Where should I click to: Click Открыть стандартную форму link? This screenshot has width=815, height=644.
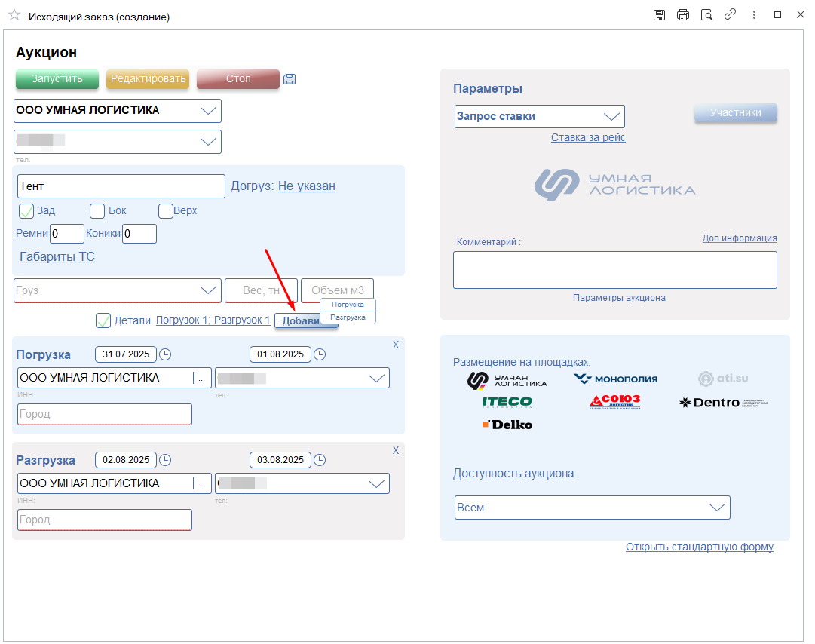[699, 547]
